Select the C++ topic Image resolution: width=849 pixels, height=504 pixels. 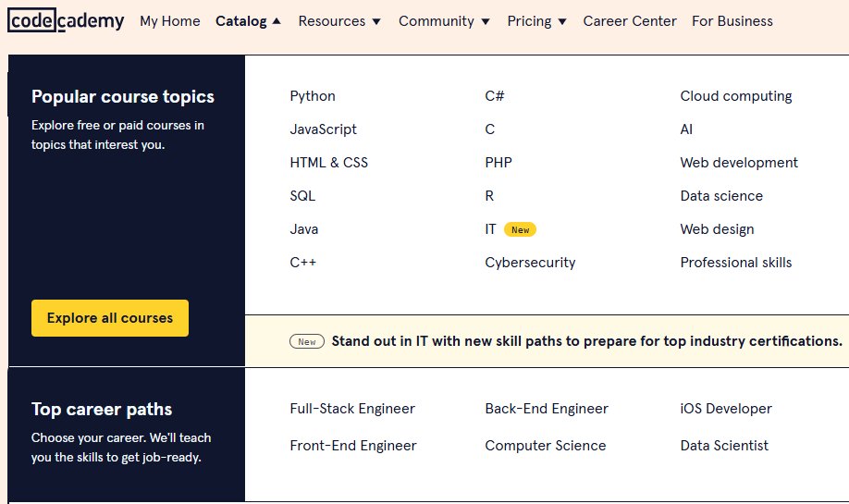pos(302,262)
